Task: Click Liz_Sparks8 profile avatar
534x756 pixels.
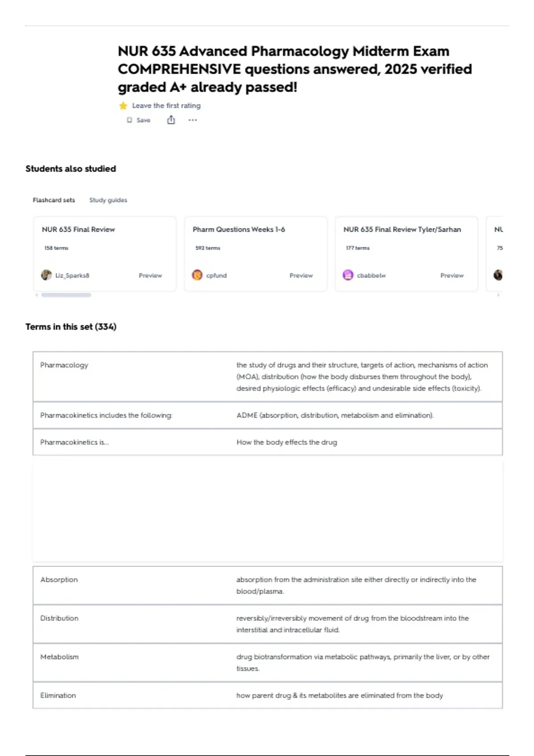Action: click(x=46, y=275)
